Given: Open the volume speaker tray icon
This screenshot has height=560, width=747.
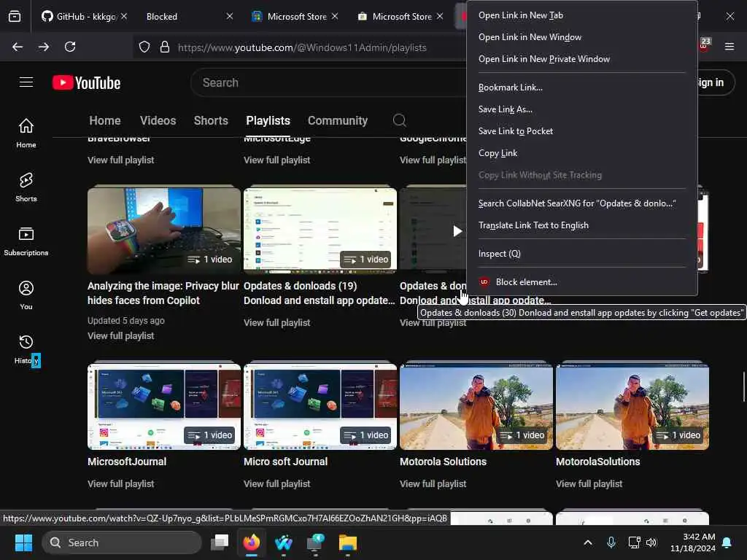Looking at the screenshot, I should click(x=651, y=542).
